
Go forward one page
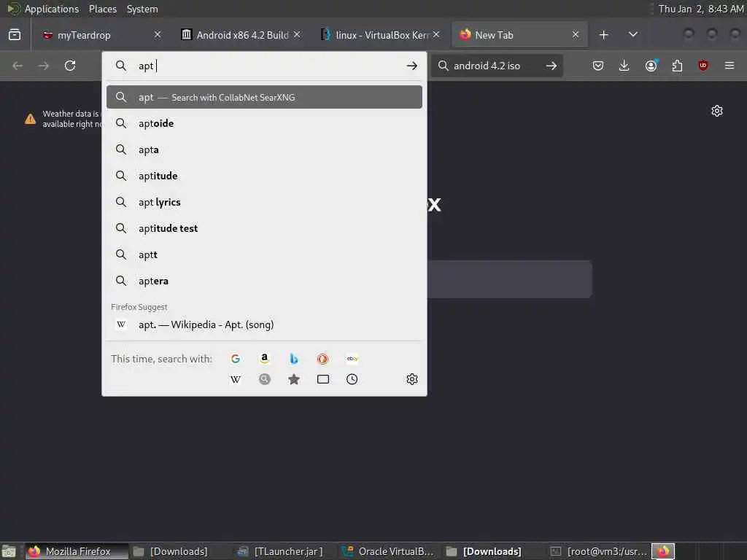point(43,66)
